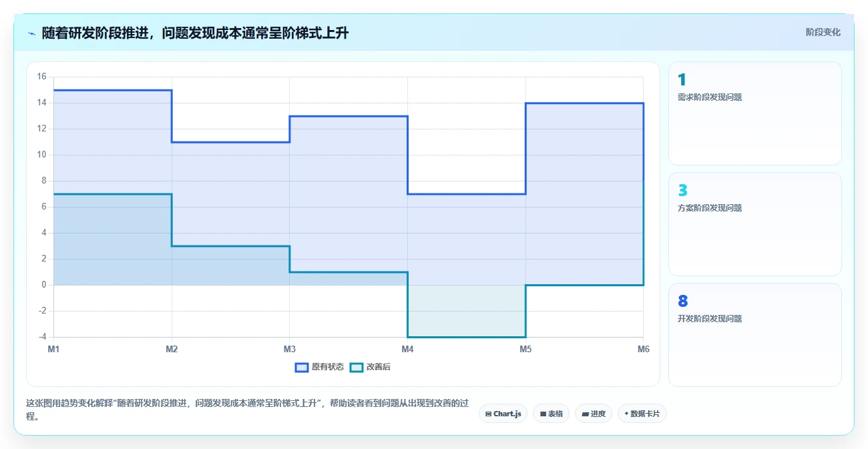Click the 数据卡片 tag chip
This screenshot has width=868, height=449.
click(642, 414)
